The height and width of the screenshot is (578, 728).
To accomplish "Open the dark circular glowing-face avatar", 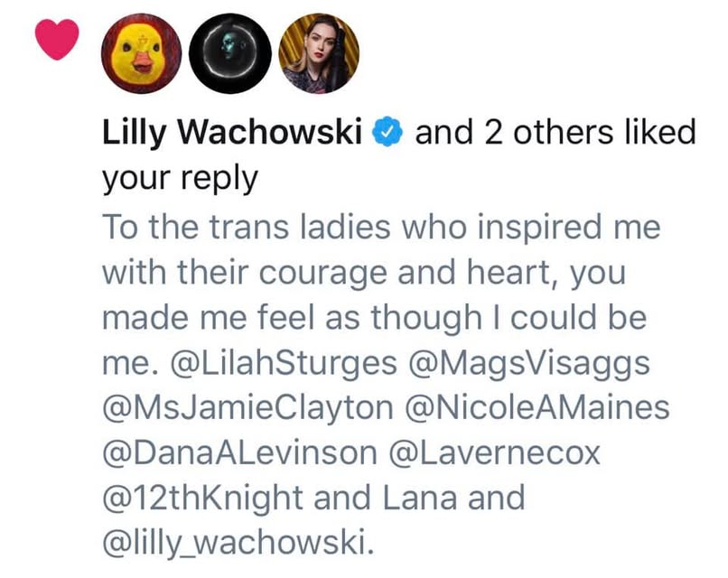I will (x=230, y=53).
